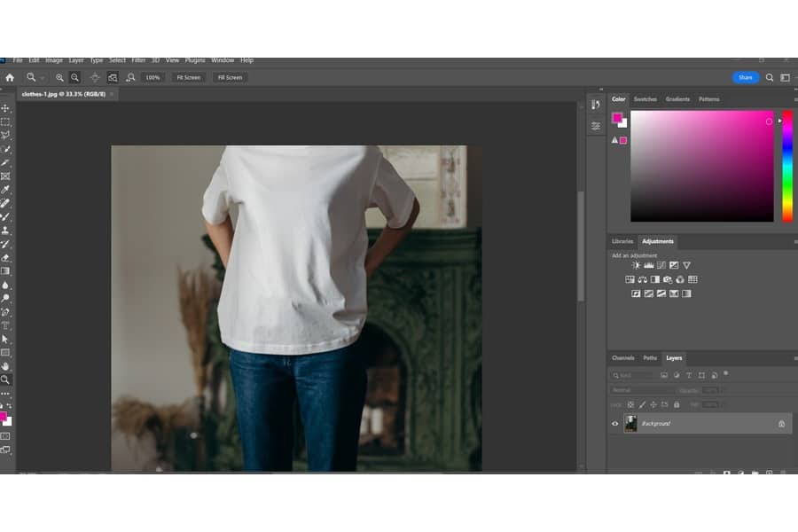Add Invert adjustment
This screenshot has width=798, height=532.
click(636, 293)
